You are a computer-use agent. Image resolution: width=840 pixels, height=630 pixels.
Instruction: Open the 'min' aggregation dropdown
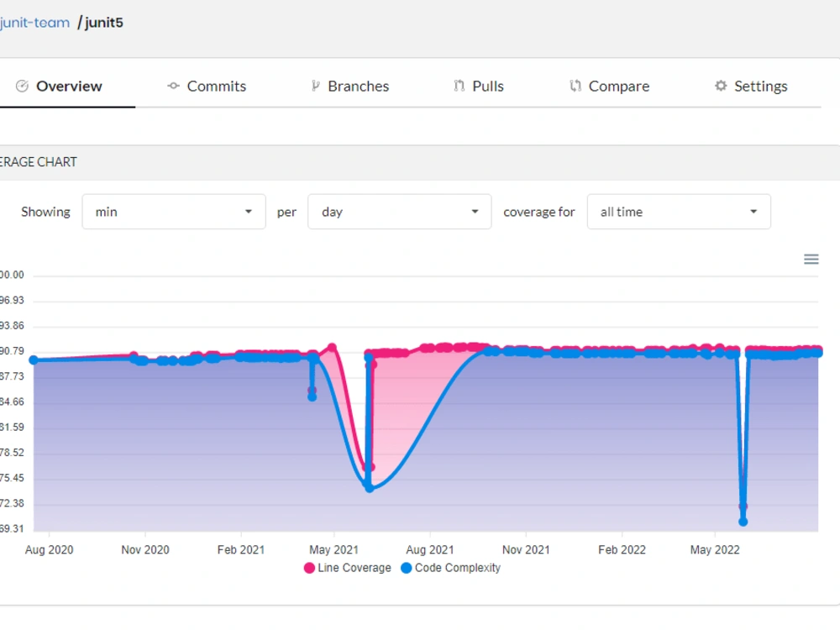pos(174,212)
